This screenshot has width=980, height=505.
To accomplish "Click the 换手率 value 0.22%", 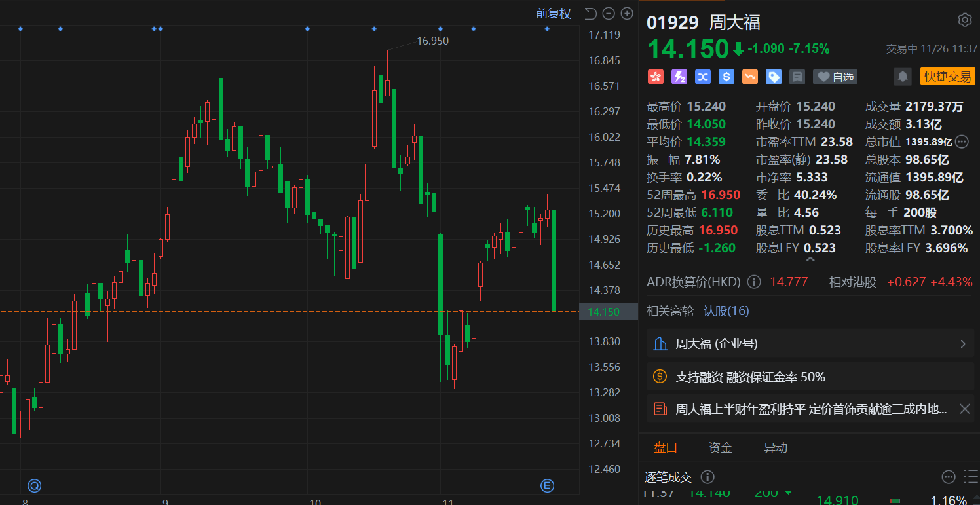I will click(x=704, y=178).
